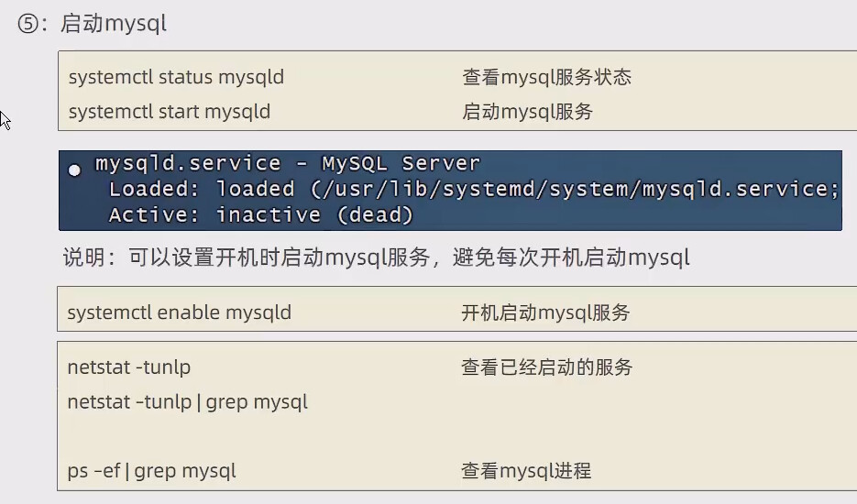Click "mysqld.service - MySQL Server" terminal line
The height and width of the screenshot is (504, 857).
[x=287, y=164]
